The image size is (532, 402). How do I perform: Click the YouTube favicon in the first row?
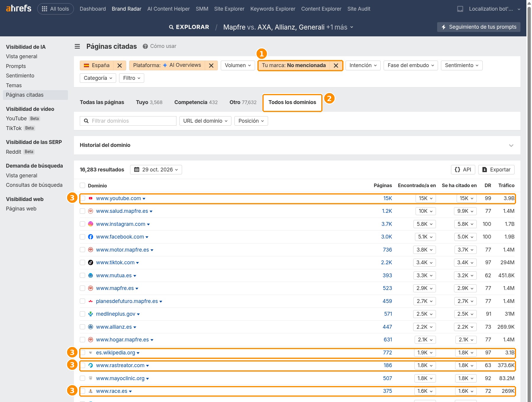91,198
